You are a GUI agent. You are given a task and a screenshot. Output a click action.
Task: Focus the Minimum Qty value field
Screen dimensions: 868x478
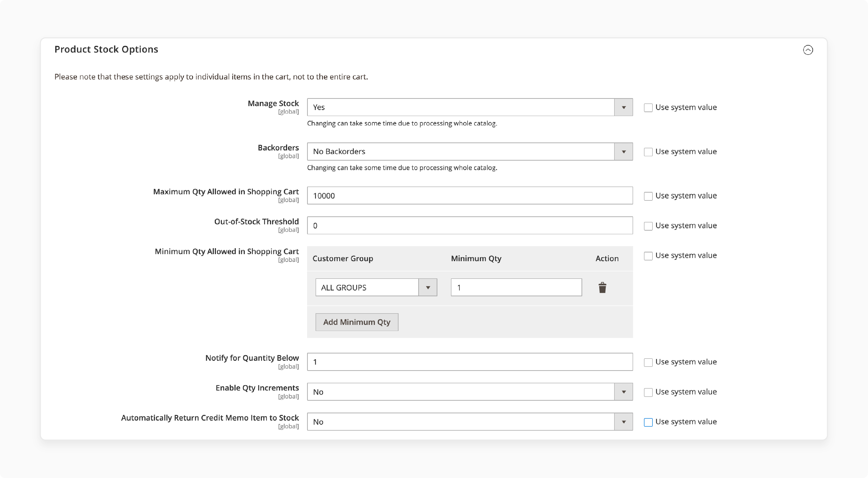(x=516, y=287)
